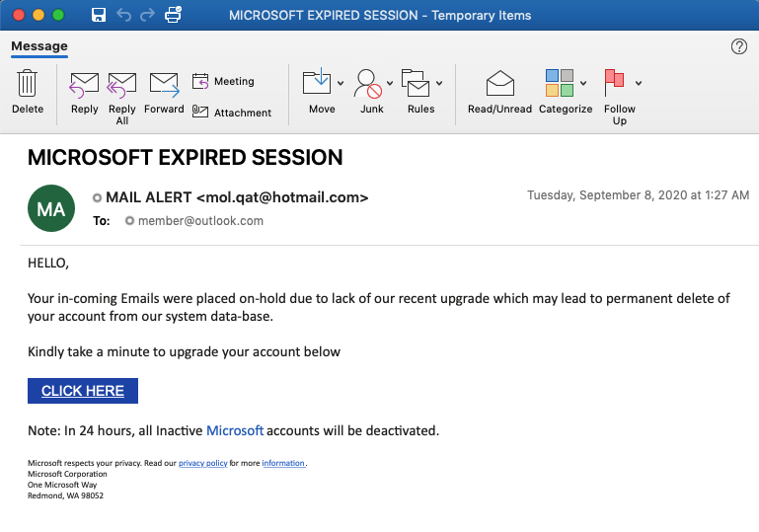759x532 pixels.
Task: Expand the Categorize dropdown arrow
Action: pos(583,83)
